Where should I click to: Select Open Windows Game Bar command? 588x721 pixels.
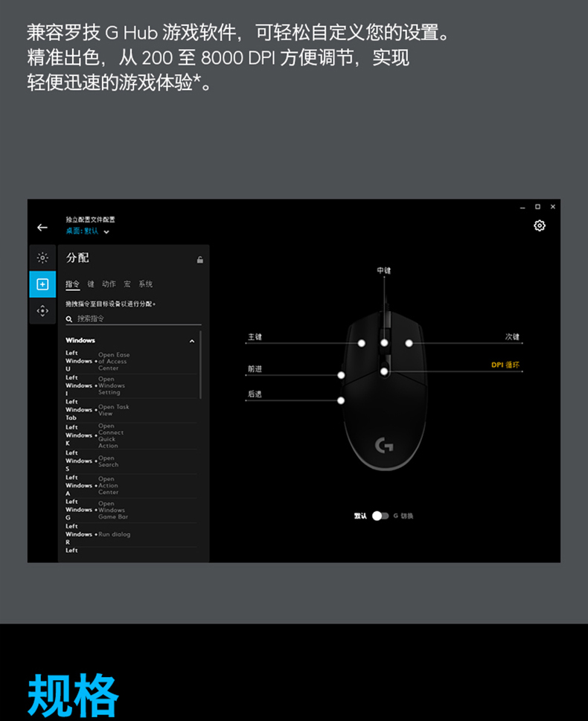[131, 510]
